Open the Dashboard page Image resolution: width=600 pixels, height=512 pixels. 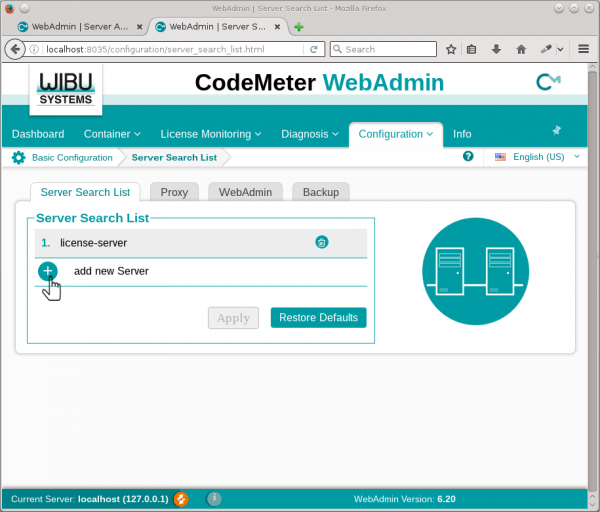[38, 134]
